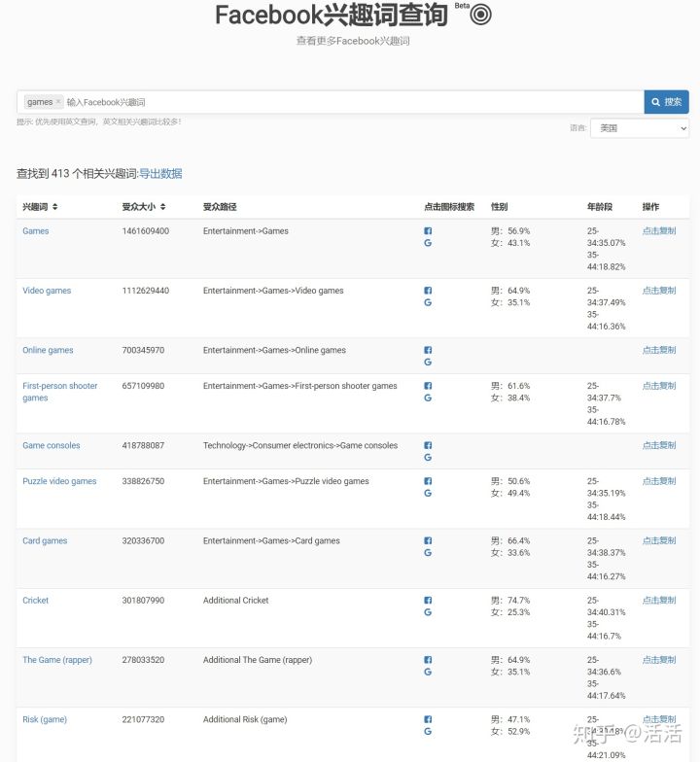Click the Facebook icon in the Online games row
The width and height of the screenshot is (700, 762).
pos(428,350)
